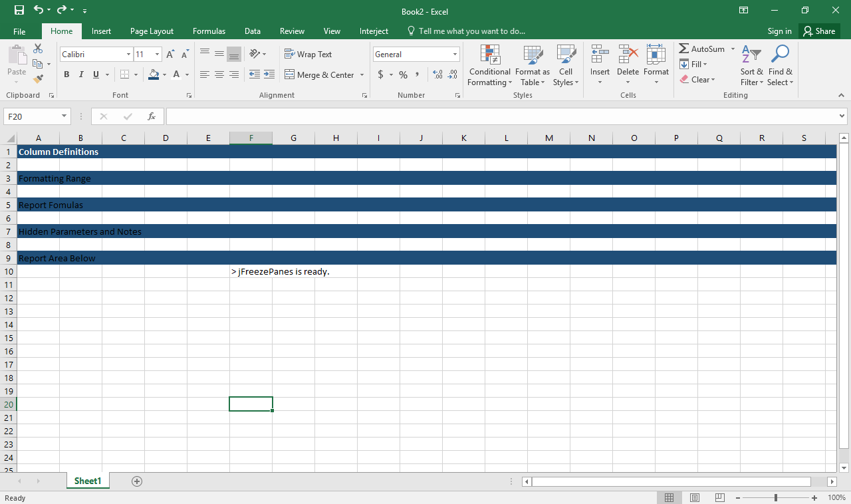Open Find & Select menu
The height and width of the screenshot is (504, 851).
pyautogui.click(x=781, y=66)
